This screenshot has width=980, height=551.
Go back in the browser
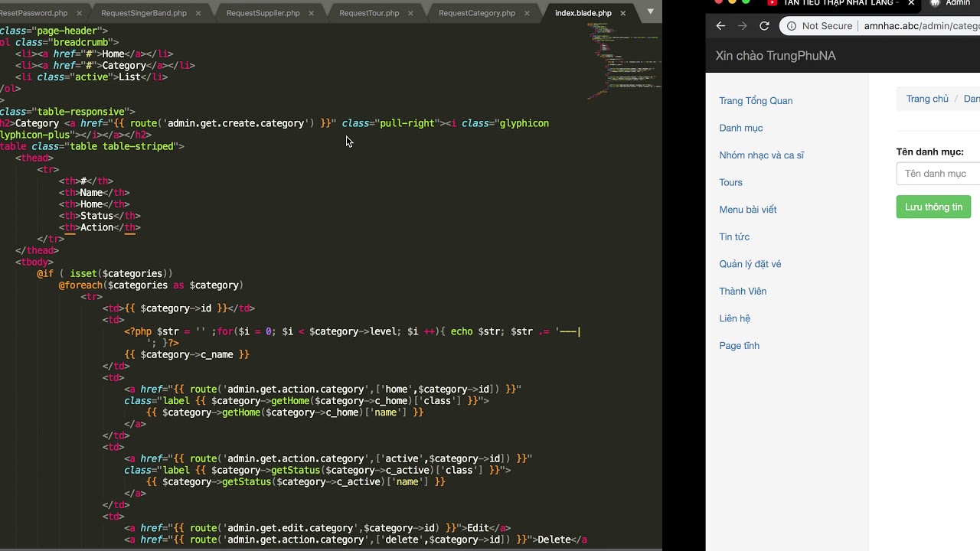pyautogui.click(x=720, y=26)
